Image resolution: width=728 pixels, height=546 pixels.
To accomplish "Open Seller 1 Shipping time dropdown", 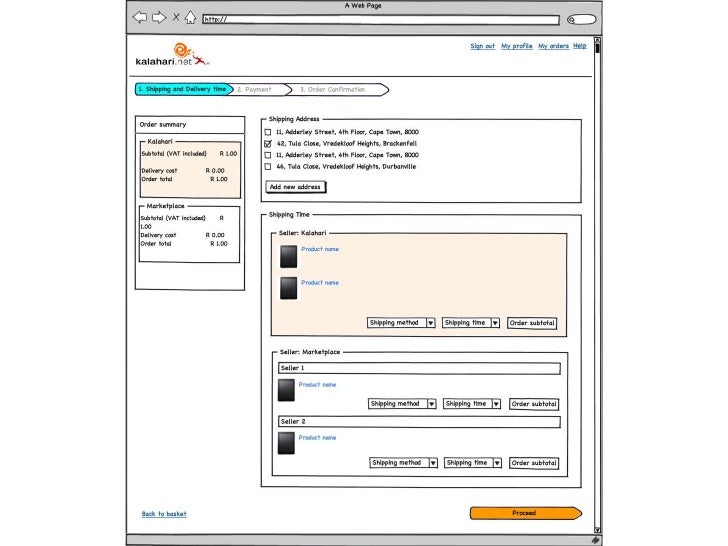I will [472, 404].
